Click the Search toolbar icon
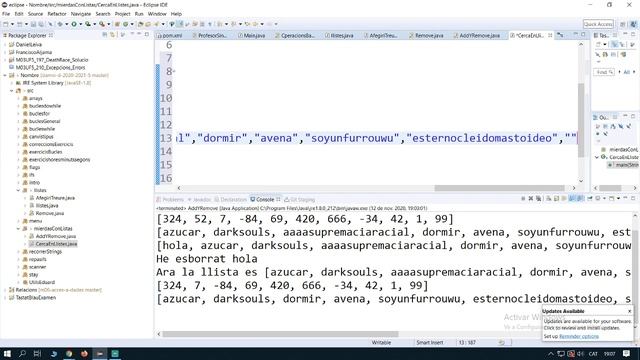This screenshot has width=640, height=360. 156,24
